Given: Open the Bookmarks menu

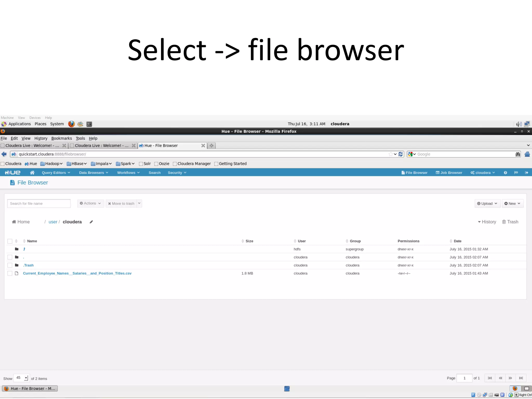Looking at the screenshot, I should pos(62,138).
